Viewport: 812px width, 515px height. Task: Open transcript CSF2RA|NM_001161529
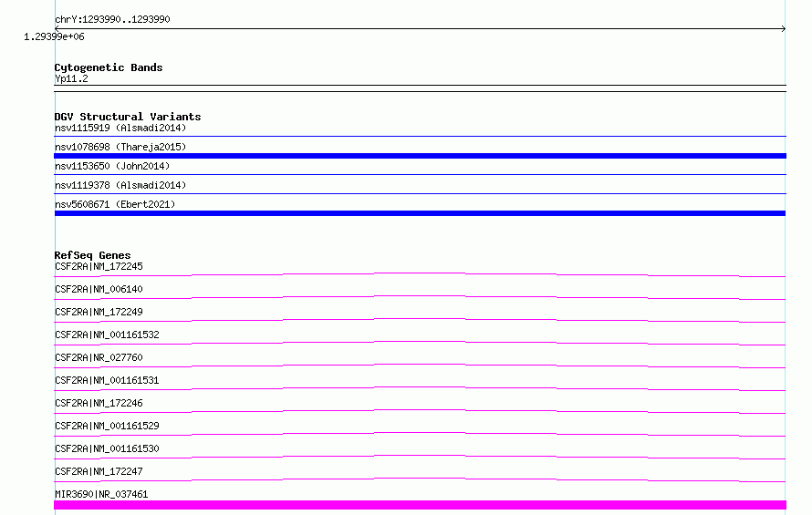pos(107,426)
